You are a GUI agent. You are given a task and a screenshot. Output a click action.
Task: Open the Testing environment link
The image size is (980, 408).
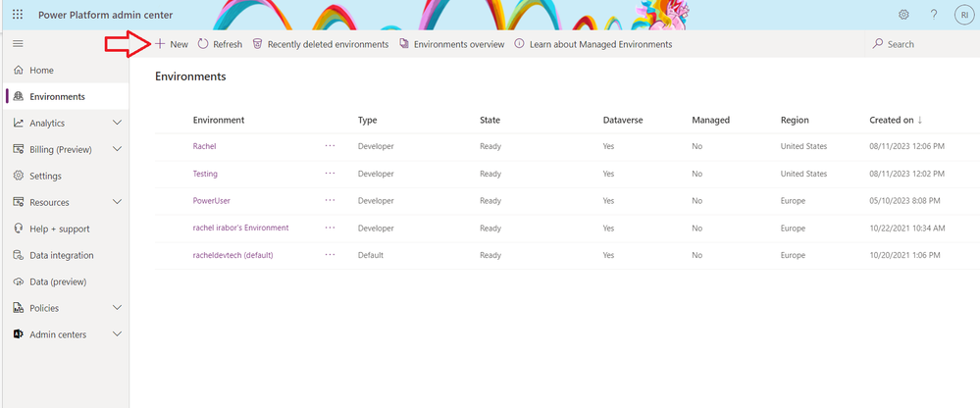tap(205, 174)
